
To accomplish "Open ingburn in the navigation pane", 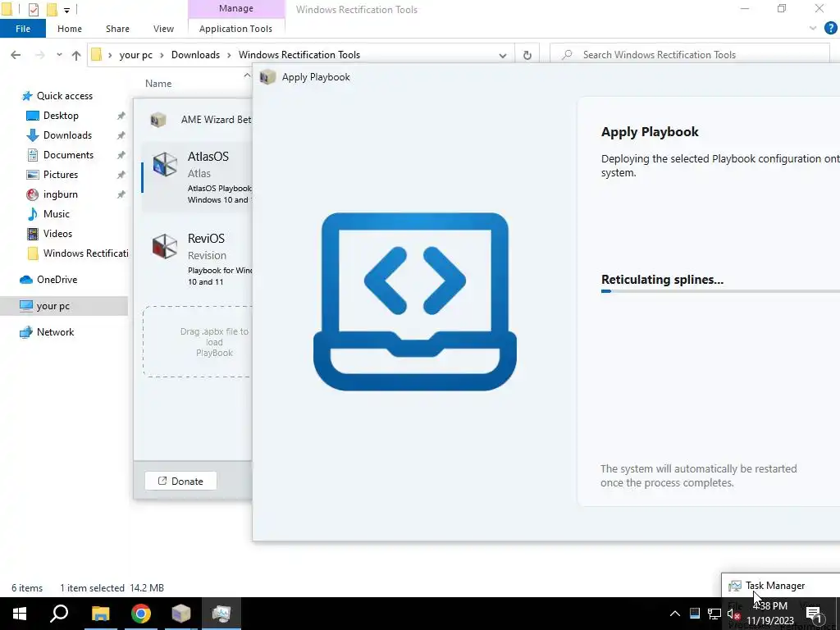I will coord(60,194).
